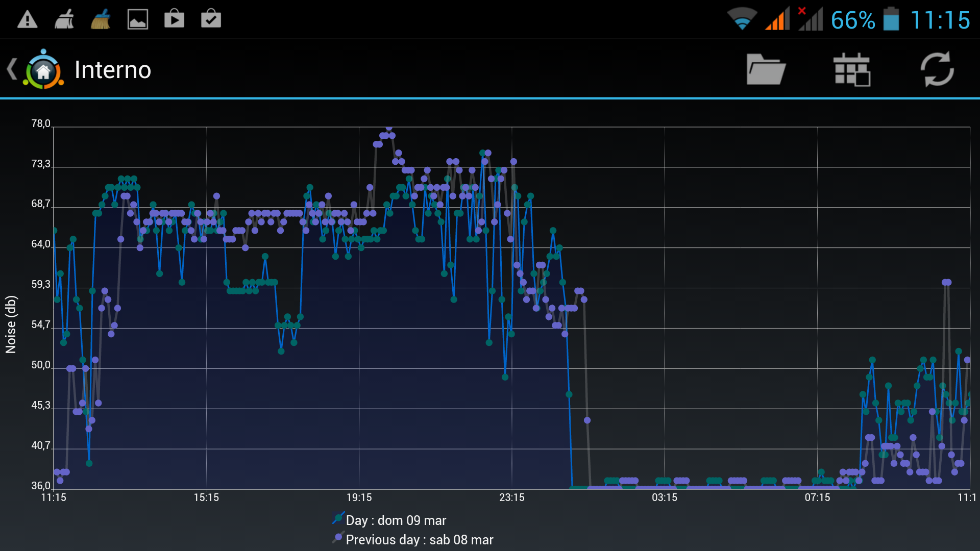Tap the 19:15 time axis label
Screen dimensions: 980x551
pyautogui.click(x=359, y=497)
